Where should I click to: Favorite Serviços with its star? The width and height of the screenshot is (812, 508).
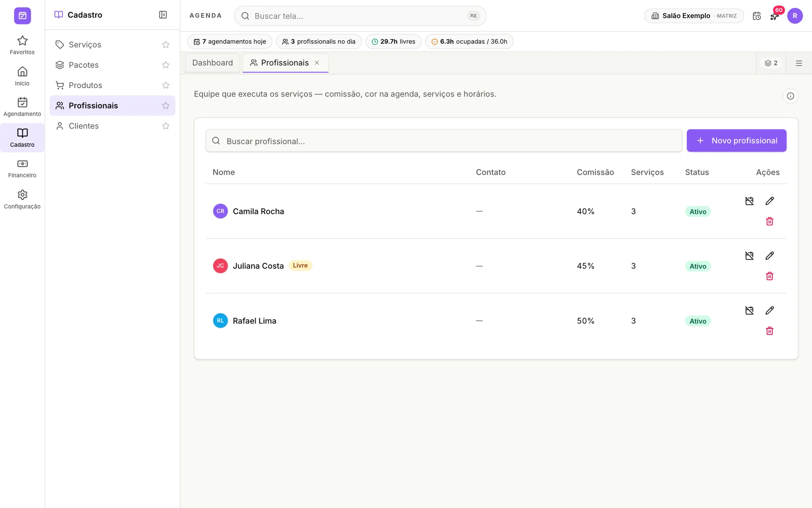[166, 44]
